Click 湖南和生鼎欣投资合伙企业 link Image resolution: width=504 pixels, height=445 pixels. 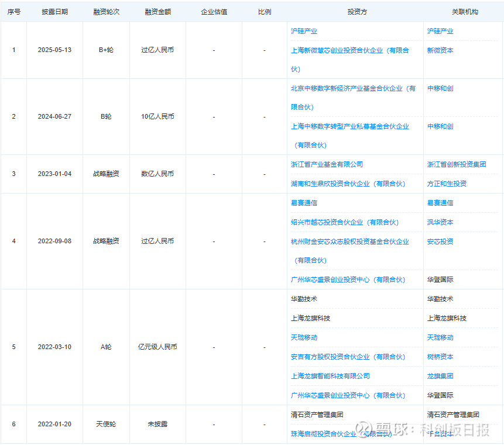click(348, 184)
